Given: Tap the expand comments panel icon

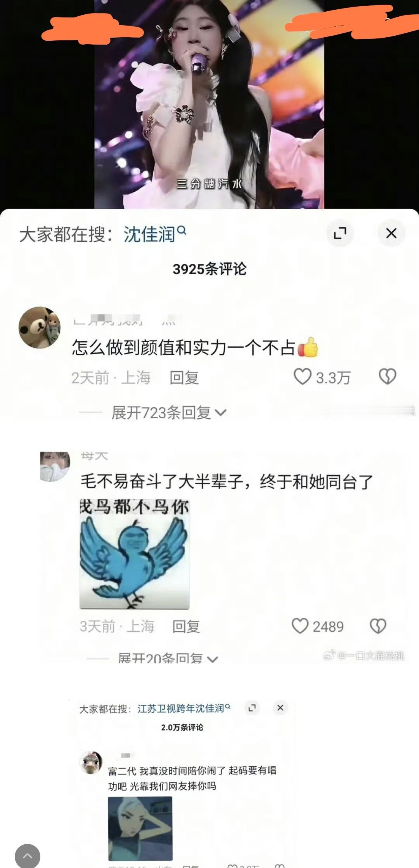Looking at the screenshot, I should tap(340, 233).
